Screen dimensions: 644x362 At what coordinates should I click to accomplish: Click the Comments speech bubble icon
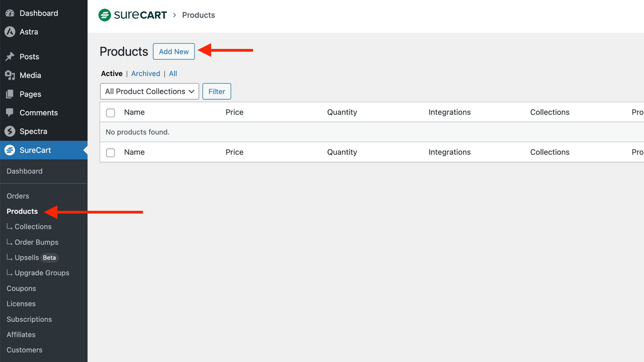coord(10,112)
